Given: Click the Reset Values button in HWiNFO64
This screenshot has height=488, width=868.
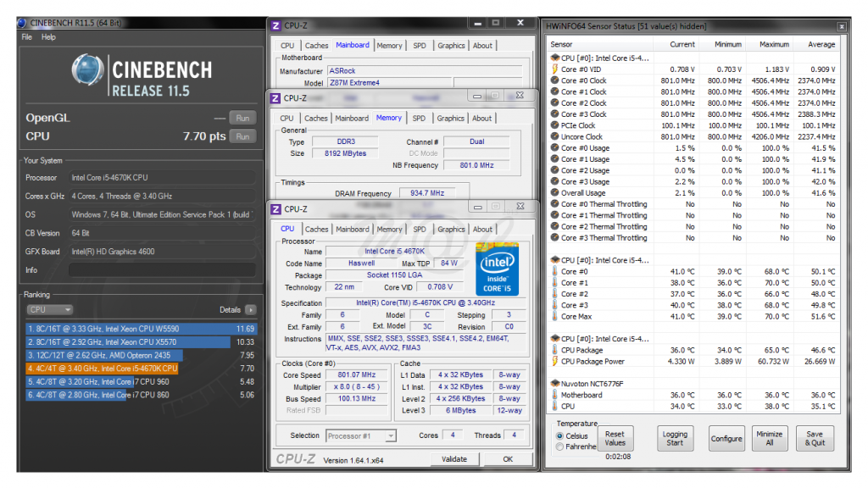Looking at the screenshot, I should tap(615, 438).
